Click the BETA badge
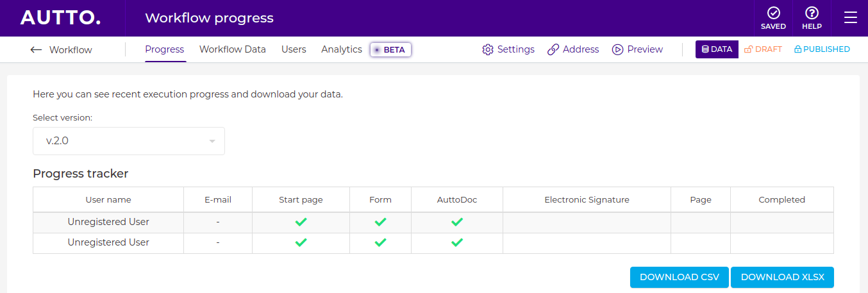 tap(390, 50)
